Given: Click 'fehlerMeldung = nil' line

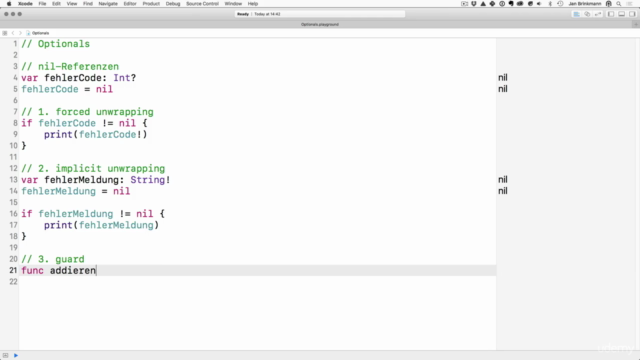Looking at the screenshot, I should coord(76,191).
